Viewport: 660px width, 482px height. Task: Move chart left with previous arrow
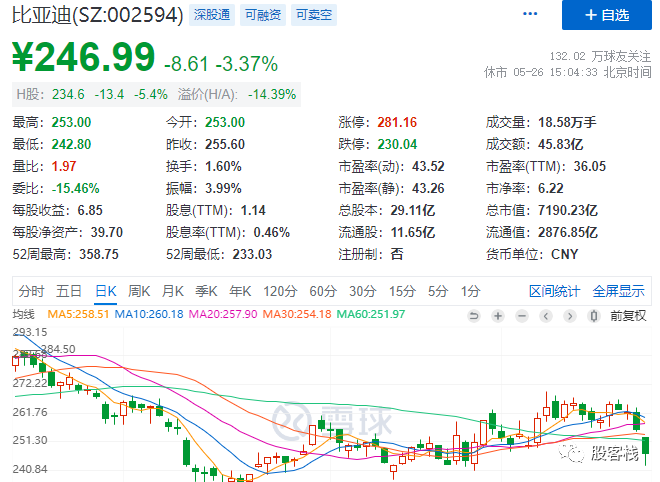pos(546,315)
